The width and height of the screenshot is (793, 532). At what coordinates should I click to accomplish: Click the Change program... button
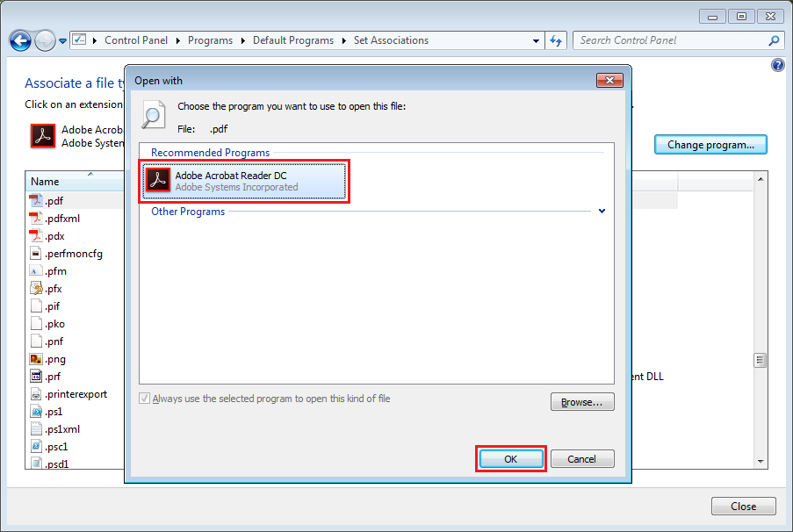[710, 145]
